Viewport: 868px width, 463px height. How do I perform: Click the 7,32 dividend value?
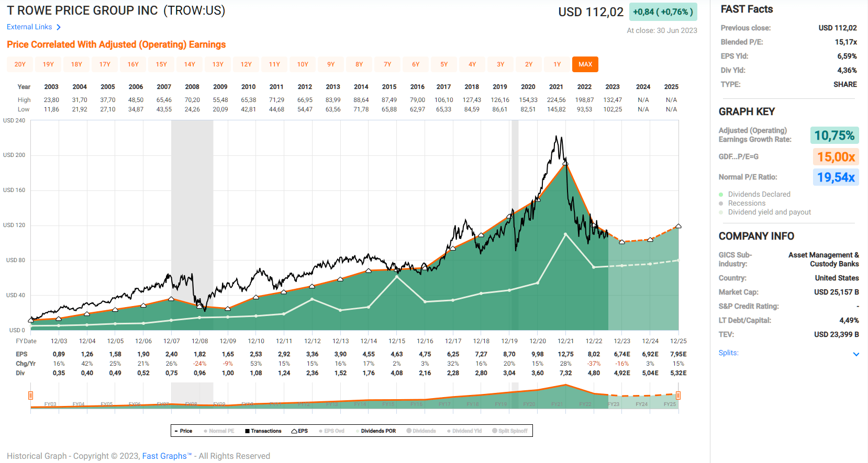point(565,373)
